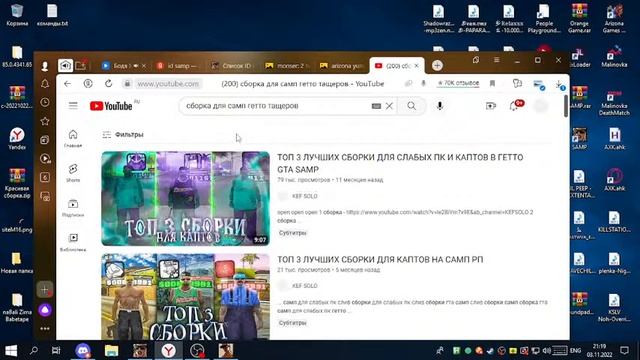The width and height of the screenshot is (640, 360).
Task: Click the YouTube search input field
Action: pyautogui.click(x=278, y=106)
